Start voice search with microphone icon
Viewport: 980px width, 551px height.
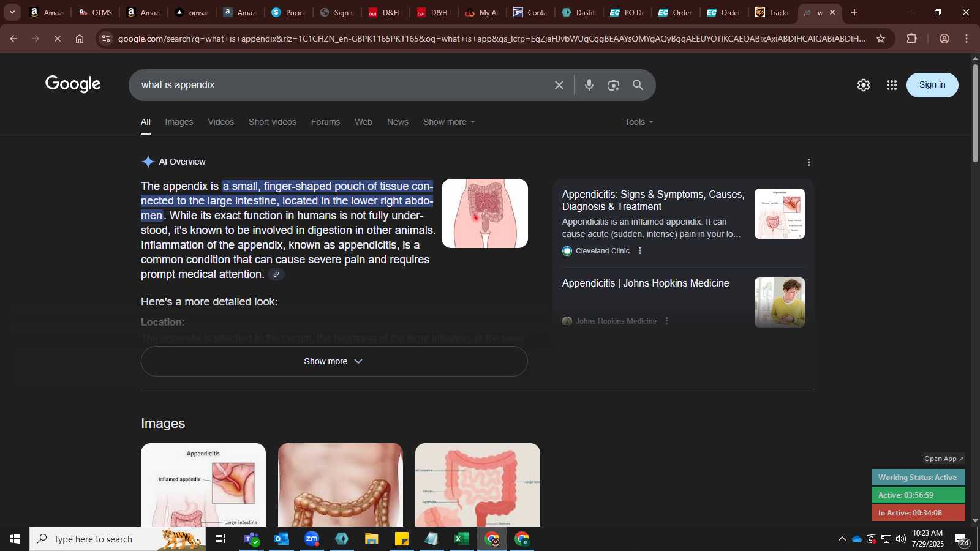tap(589, 85)
